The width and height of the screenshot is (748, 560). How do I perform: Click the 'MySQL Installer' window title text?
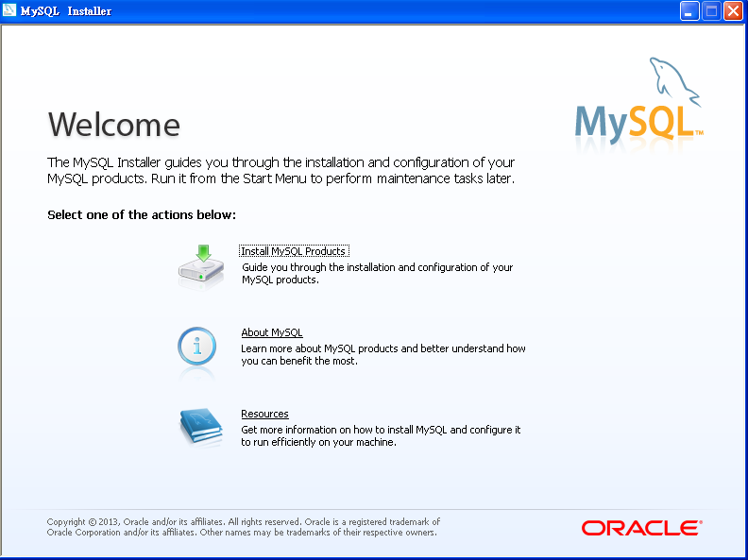[66, 11]
